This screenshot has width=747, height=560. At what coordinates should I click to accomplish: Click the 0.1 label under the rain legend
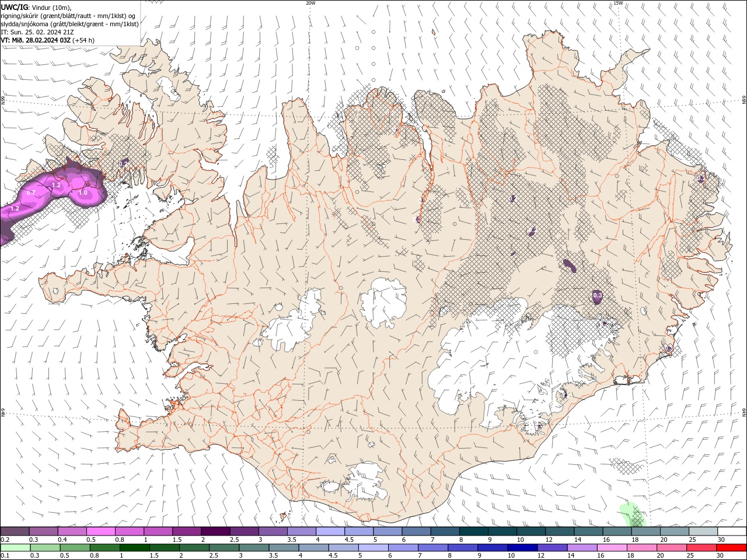5,556
